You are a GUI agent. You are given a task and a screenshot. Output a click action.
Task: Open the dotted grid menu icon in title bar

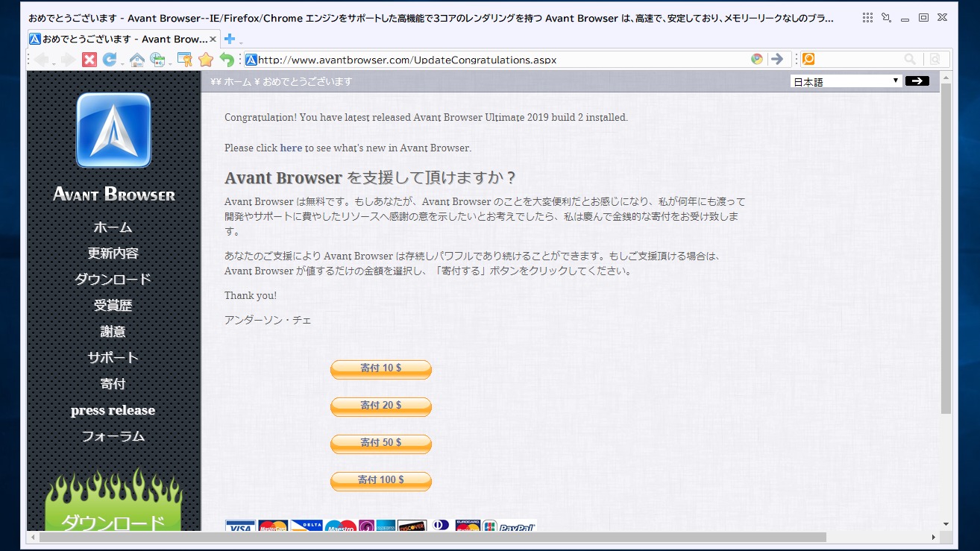point(867,17)
